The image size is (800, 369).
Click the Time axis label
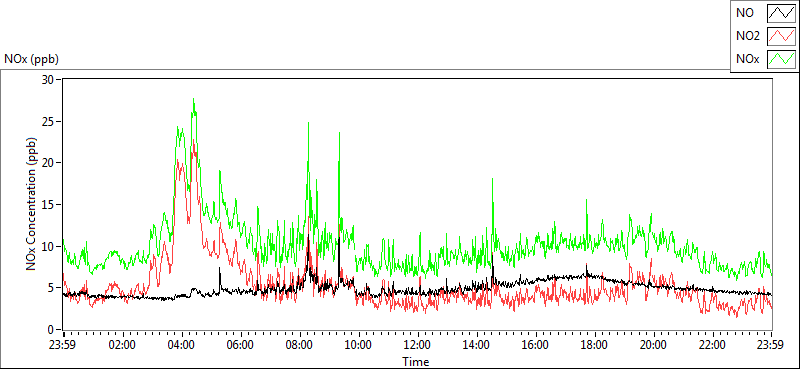tap(416, 362)
